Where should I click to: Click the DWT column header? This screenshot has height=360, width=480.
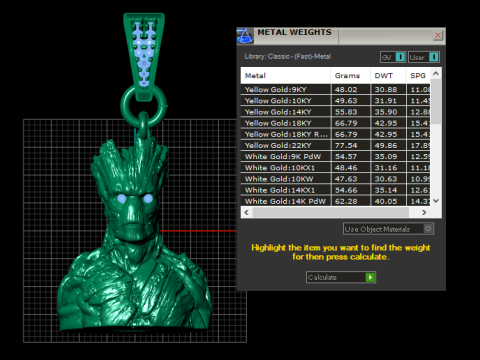pyautogui.click(x=388, y=76)
